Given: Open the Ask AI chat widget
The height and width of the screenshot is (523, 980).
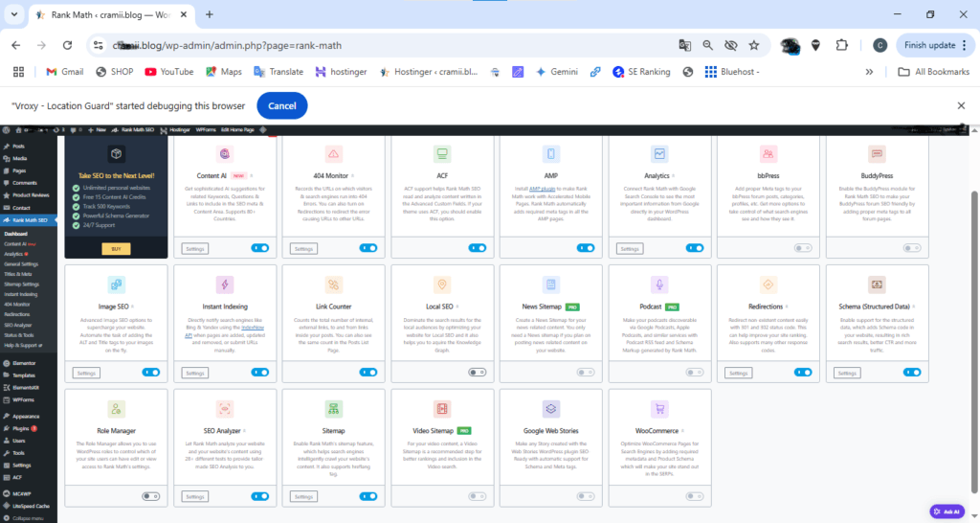Looking at the screenshot, I should 947,512.
